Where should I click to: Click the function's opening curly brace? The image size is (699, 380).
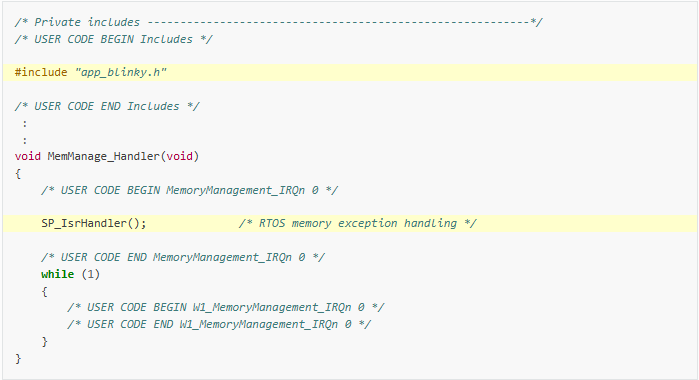pyautogui.click(x=18, y=173)
